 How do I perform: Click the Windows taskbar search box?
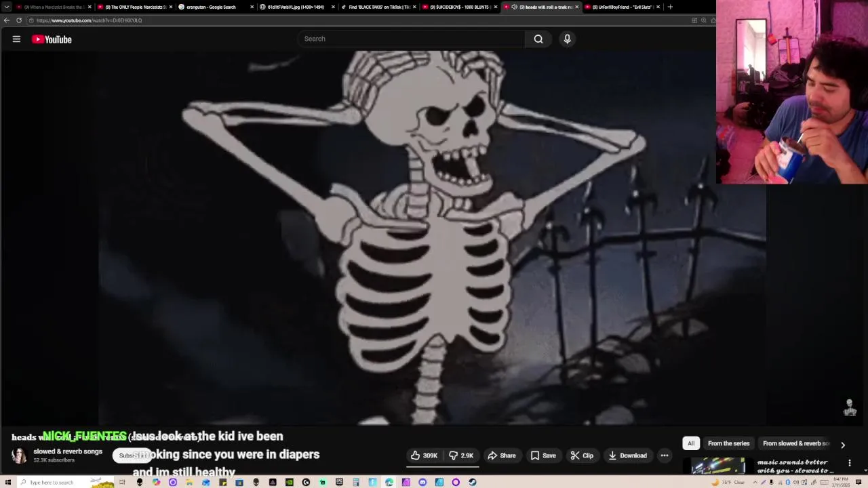[x=66, y=483]
